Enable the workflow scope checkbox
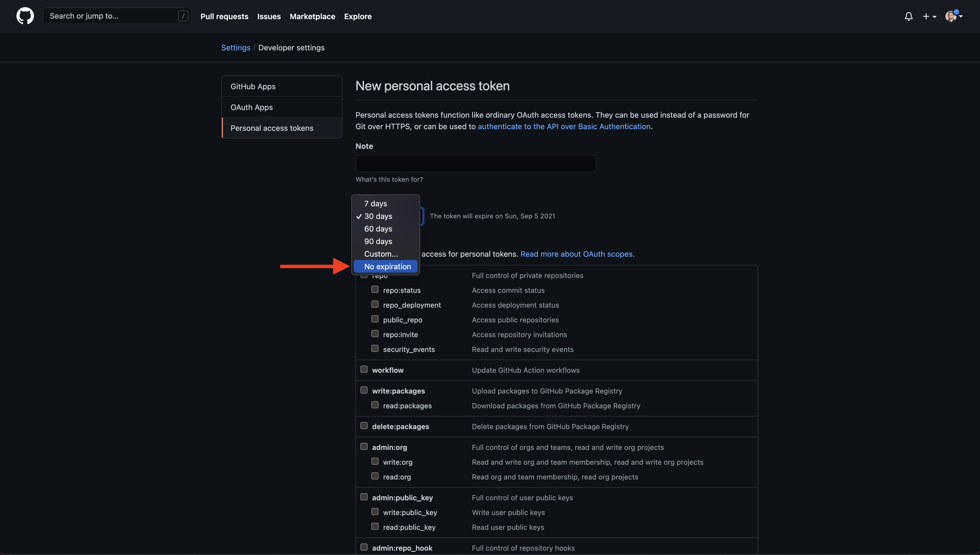The width and height of the screenshot is (980, 555). click(x=364, y=369)
